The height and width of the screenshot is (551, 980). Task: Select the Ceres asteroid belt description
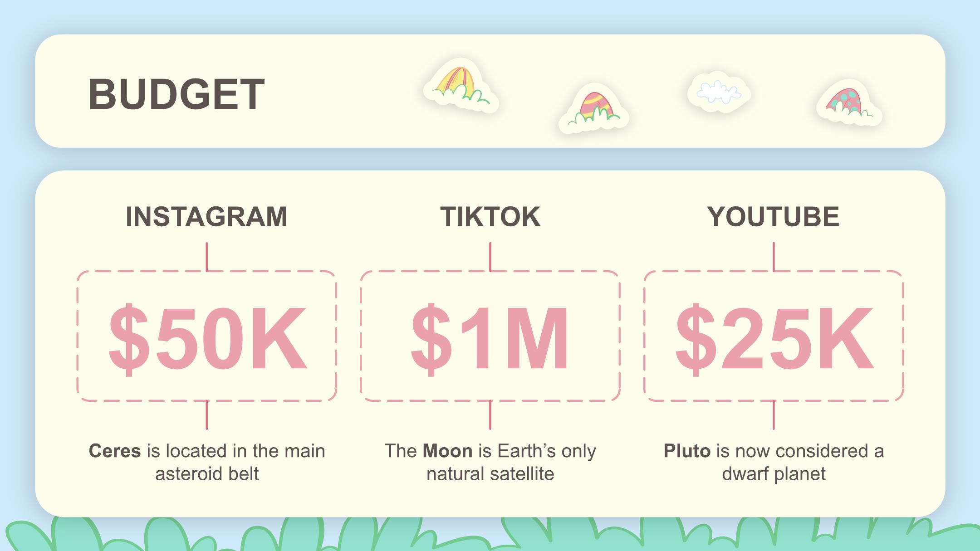[207, 462]
